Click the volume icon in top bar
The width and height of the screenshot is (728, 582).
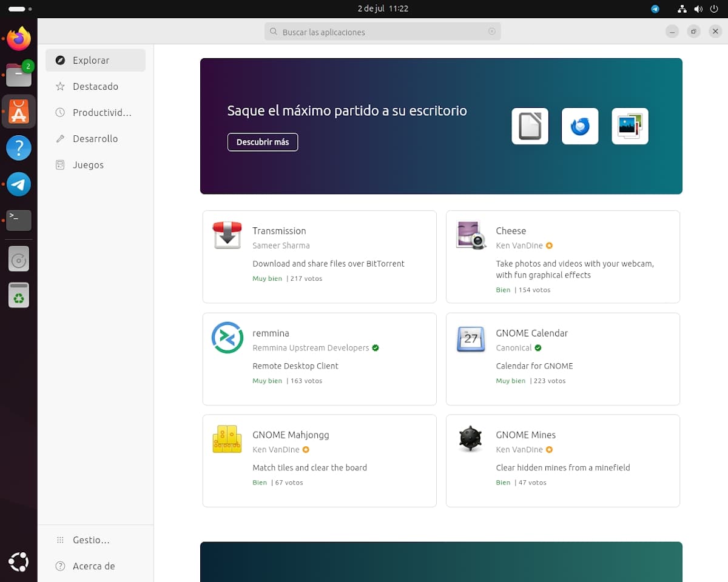click(x=698, y=9)
